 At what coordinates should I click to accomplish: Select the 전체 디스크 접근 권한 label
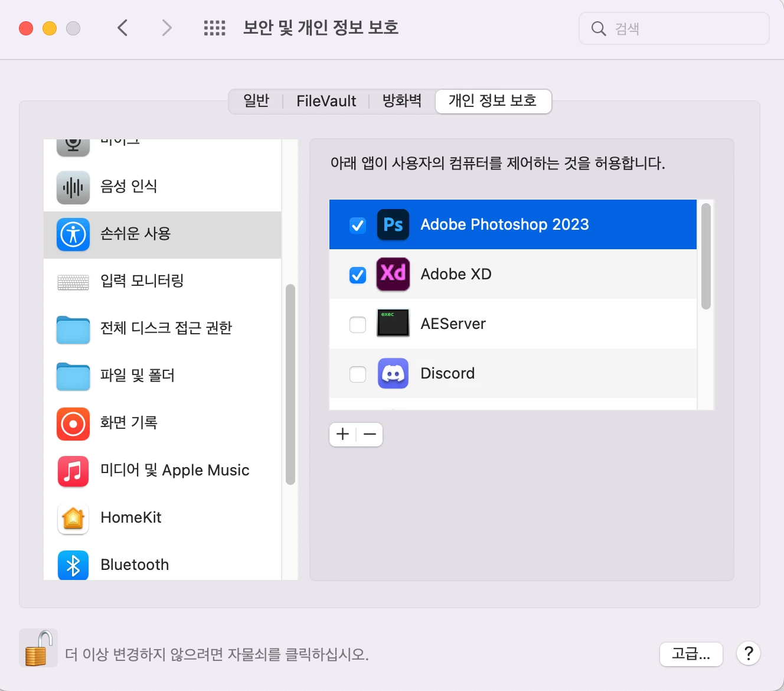[166, 328]
